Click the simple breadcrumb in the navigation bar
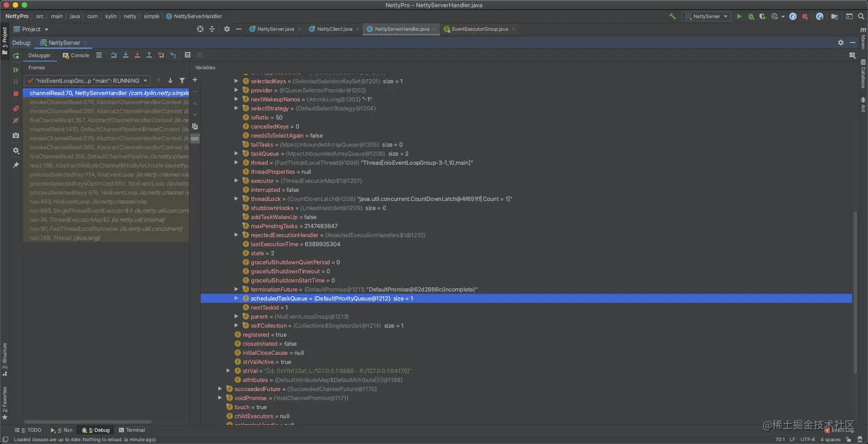 pyautogui.click(x=152, y=16)
